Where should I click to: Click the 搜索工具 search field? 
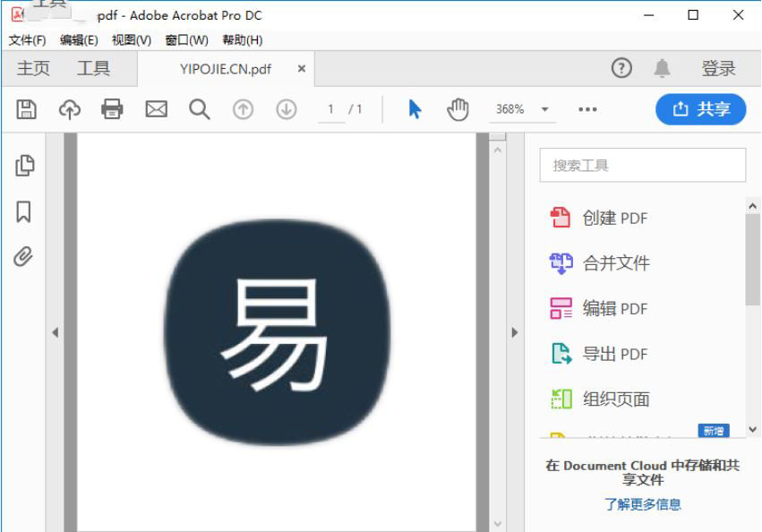(642, 166)
